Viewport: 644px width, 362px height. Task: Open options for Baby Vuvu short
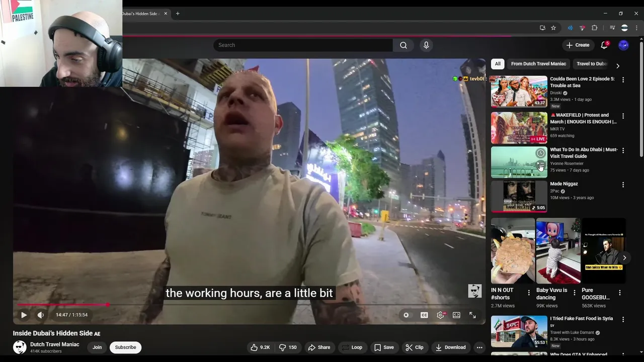coord(574,293)
